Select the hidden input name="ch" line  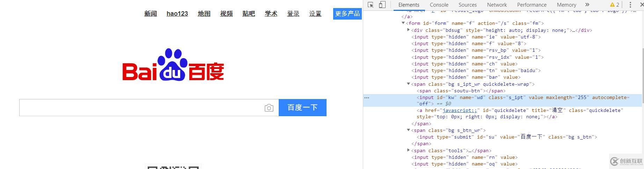(x=464, y=64)
